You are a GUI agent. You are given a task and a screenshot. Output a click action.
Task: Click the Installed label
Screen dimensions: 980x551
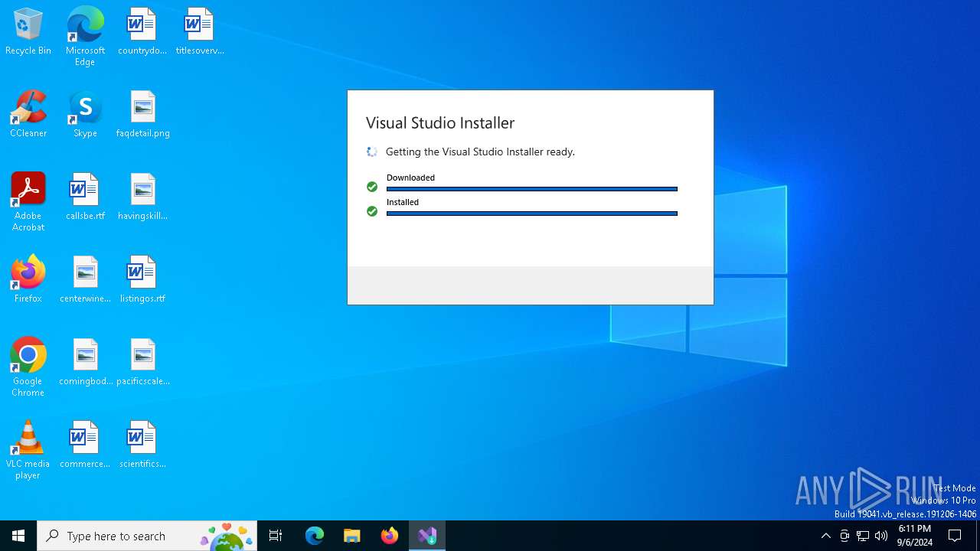coord(403,202)
